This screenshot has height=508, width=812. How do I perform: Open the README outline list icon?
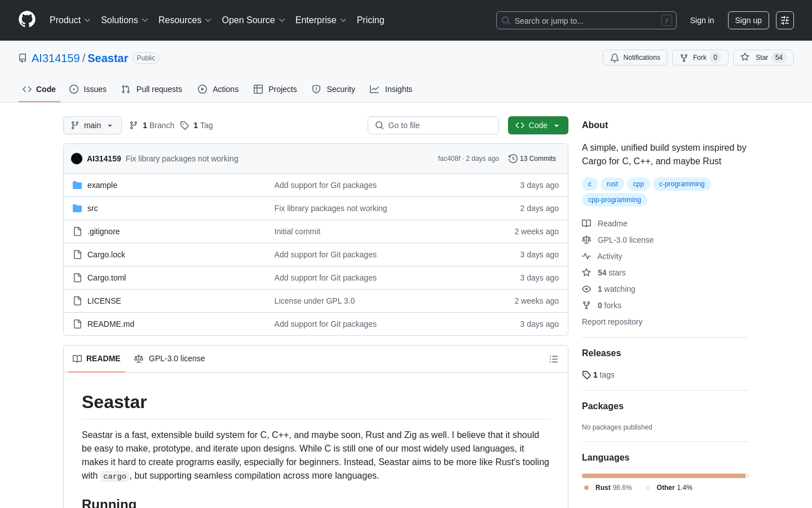554,359
